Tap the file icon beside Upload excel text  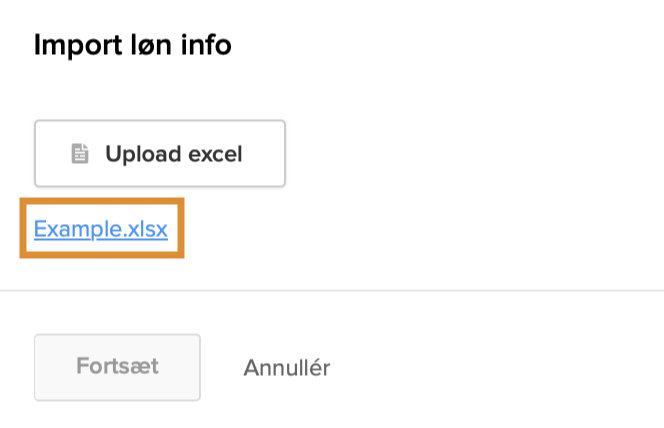[80, 155]
